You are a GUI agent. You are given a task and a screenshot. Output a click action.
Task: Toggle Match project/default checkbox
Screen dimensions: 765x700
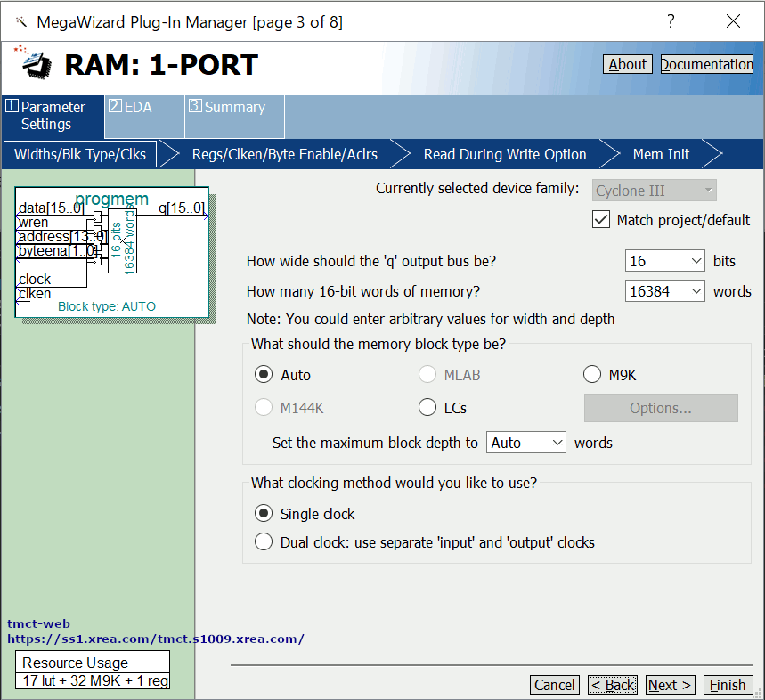601,219
